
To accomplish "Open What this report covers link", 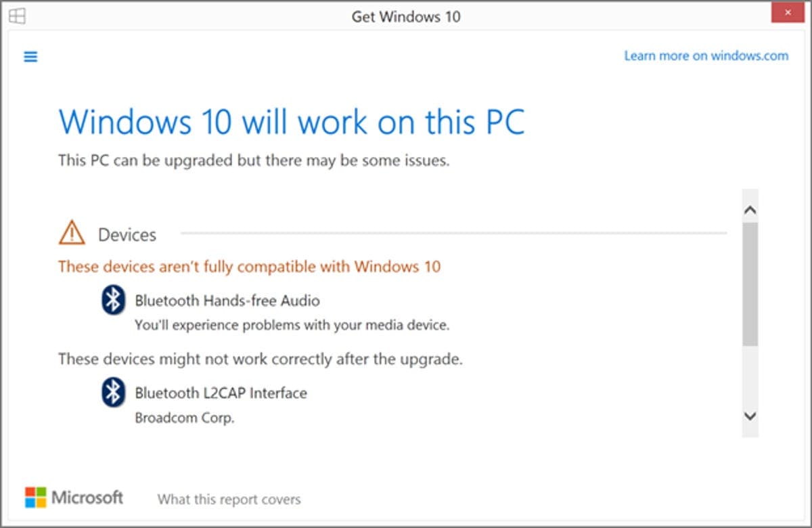I will point(229,500).
